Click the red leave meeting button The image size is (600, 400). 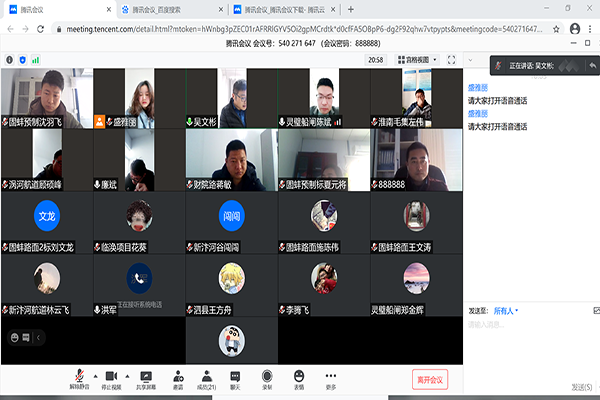[x=430, y=378]
